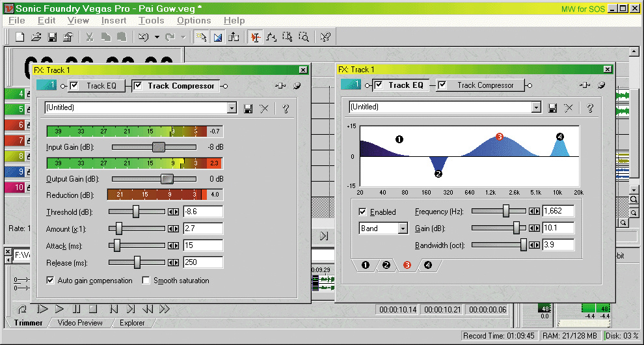The width and height of the screenshot is (644, 345).
Task: Save project using the main toolbar floppy icon
Action: tap(52, 37)
